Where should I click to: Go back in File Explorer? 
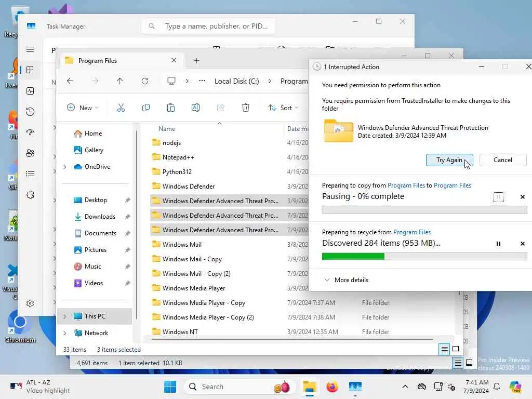point(70,81)
